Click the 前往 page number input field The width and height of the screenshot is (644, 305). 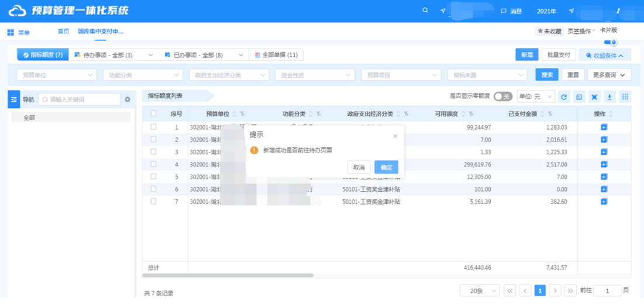coord(608,290)
